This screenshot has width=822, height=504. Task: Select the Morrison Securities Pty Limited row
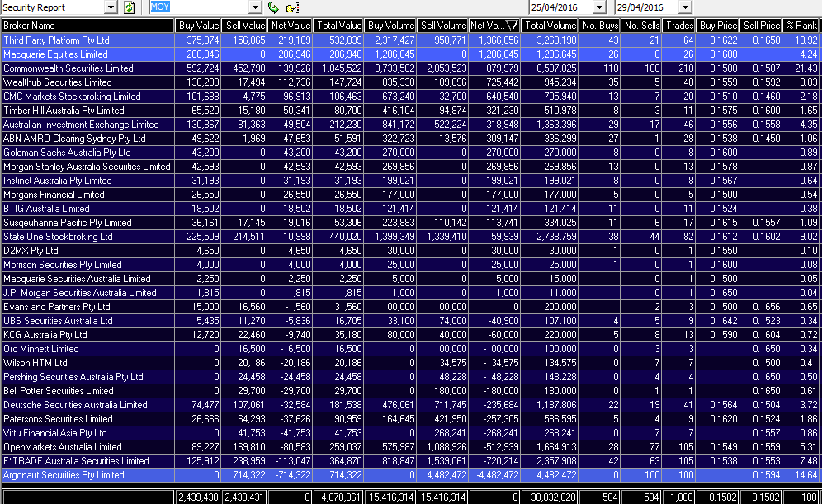tap(410, 265)
